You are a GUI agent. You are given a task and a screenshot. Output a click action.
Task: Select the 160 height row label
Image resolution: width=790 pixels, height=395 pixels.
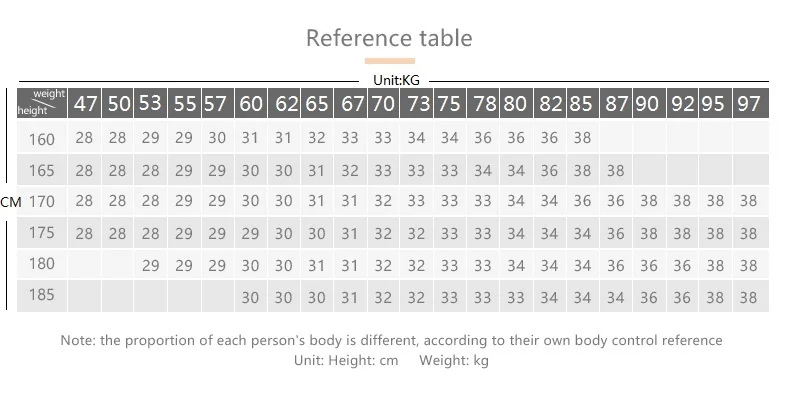click(41, 139)
